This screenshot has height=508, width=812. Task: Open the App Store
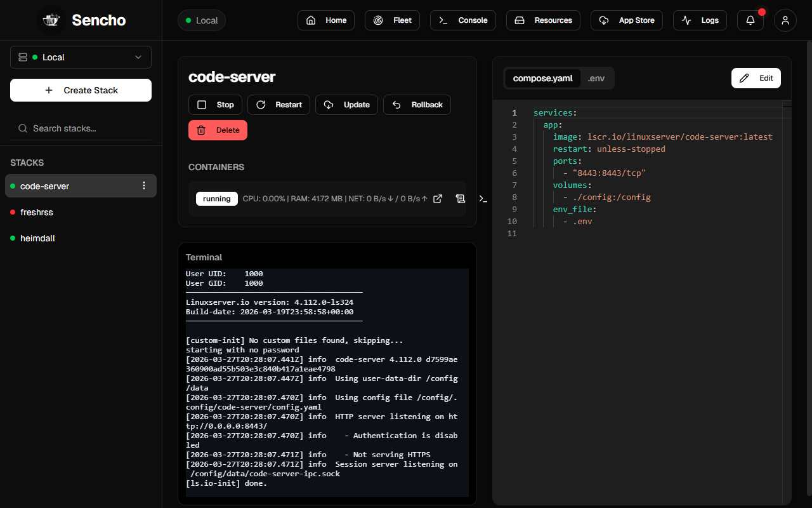pyautogui.click(x=627, y=20)
